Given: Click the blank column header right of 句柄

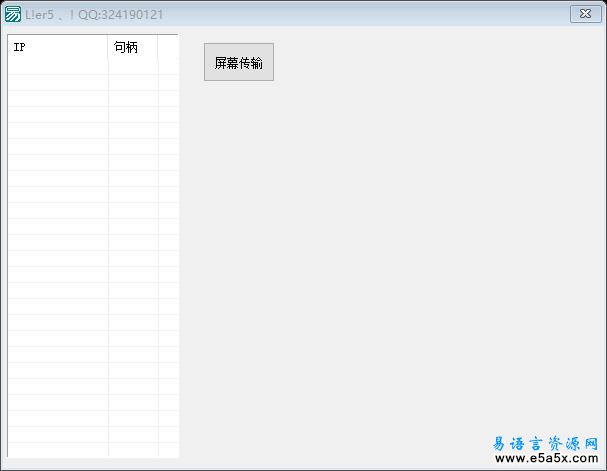Looking at the screenshot, I should [168, 48].
